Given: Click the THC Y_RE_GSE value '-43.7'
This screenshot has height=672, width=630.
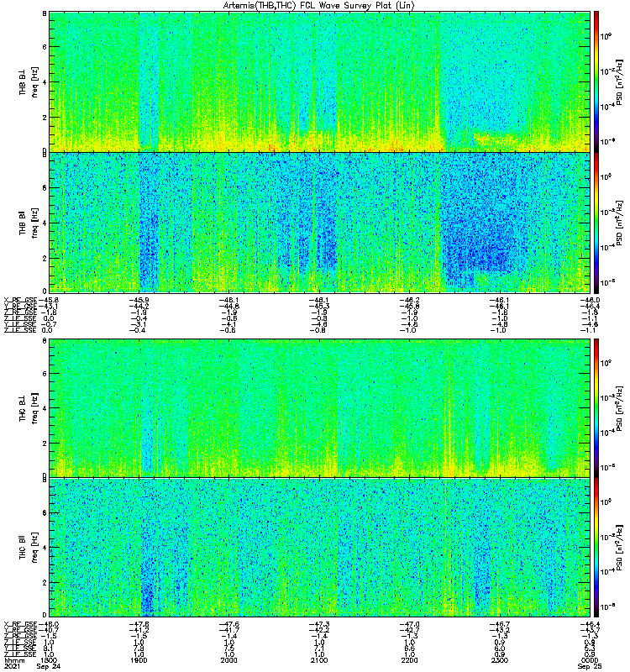Looking at the screenshot, I should pyautogui.click(x=590, y=631).
